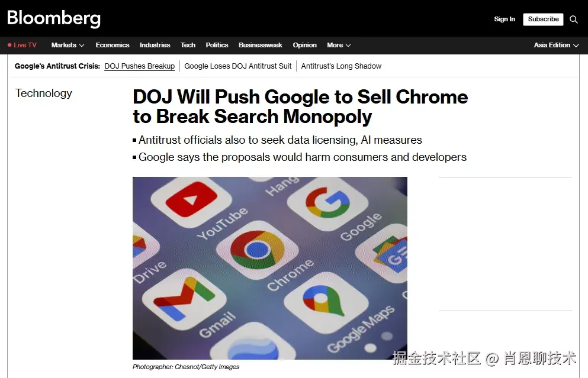Select the Tech nav item
Viewport: 588px width, 378px height.
188,45
